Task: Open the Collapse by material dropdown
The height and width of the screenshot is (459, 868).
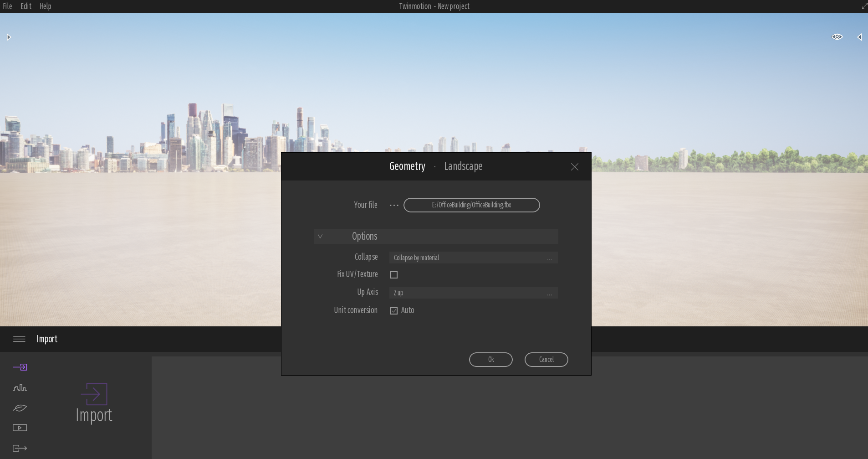Action: [x=473, y=258]
